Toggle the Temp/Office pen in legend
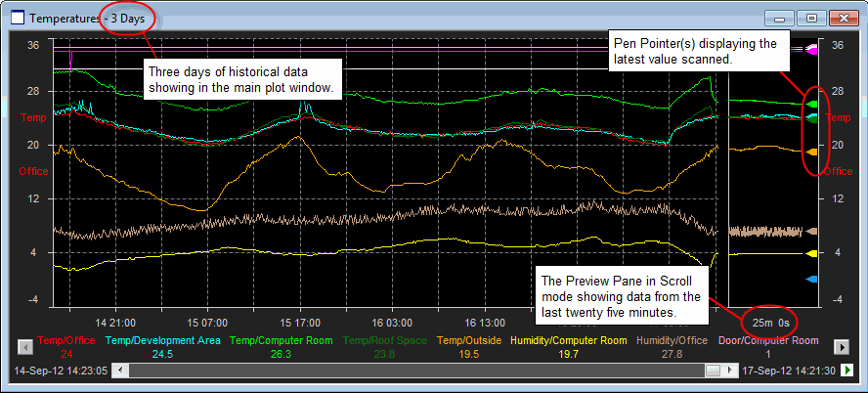868x393 pixels. [x=66, y=340]
